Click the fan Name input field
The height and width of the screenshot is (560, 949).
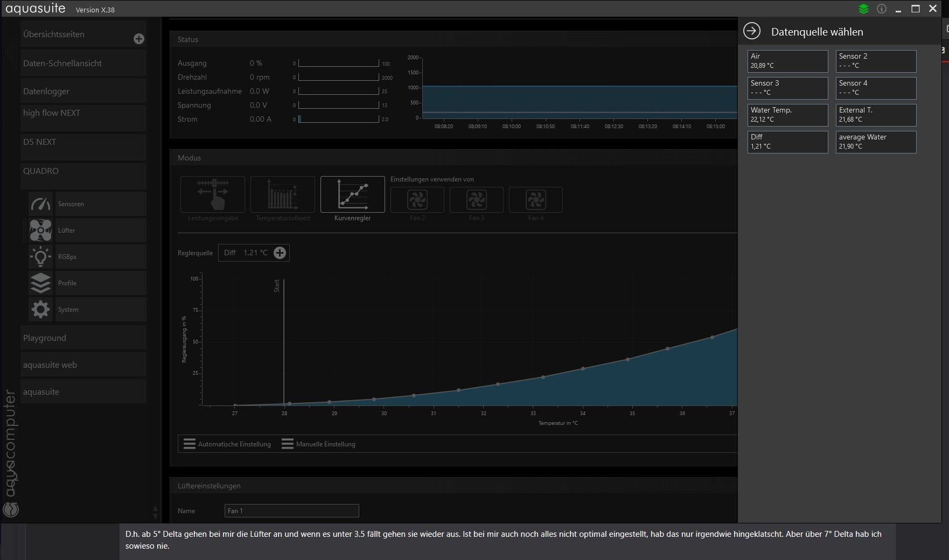pyautogui.click(x=292, y=510)
